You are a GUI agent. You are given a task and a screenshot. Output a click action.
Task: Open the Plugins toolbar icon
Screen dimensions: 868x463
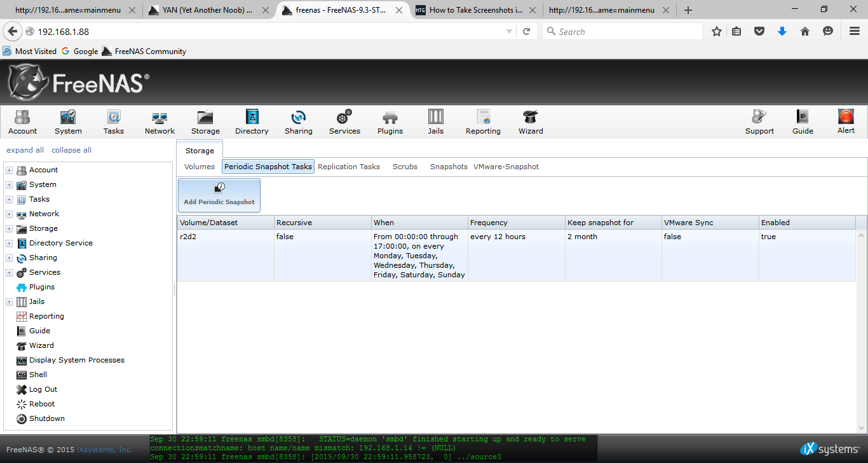pyautogui.click(x=390, y=122)
